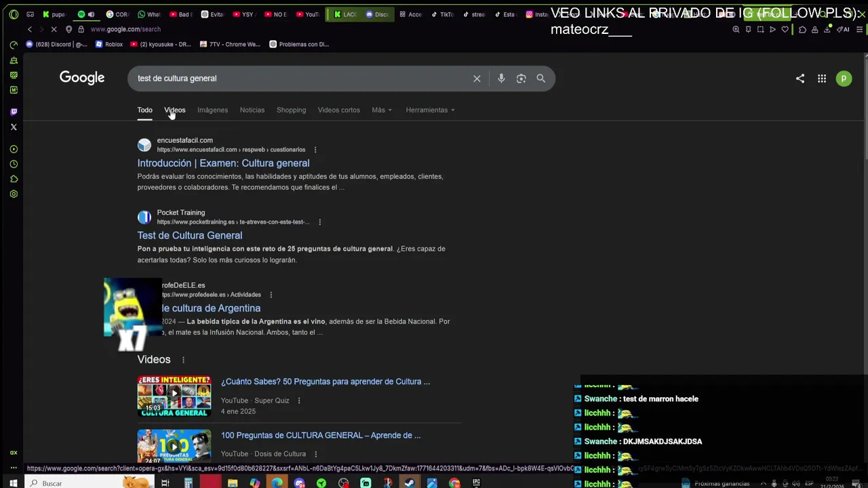868x488 pixels.
Task: Open options menu for encuestafacil.com result
Action: pos(315,150)
